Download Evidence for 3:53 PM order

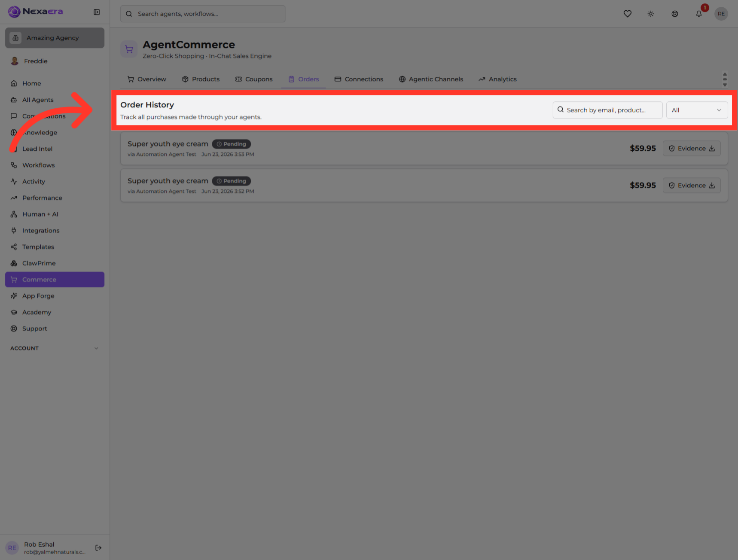click(x=692, y=148)
